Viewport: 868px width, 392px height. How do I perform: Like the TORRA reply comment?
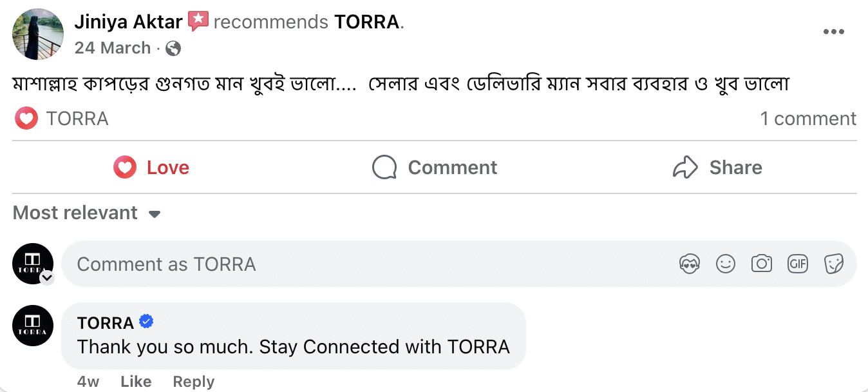pos(136,381)
